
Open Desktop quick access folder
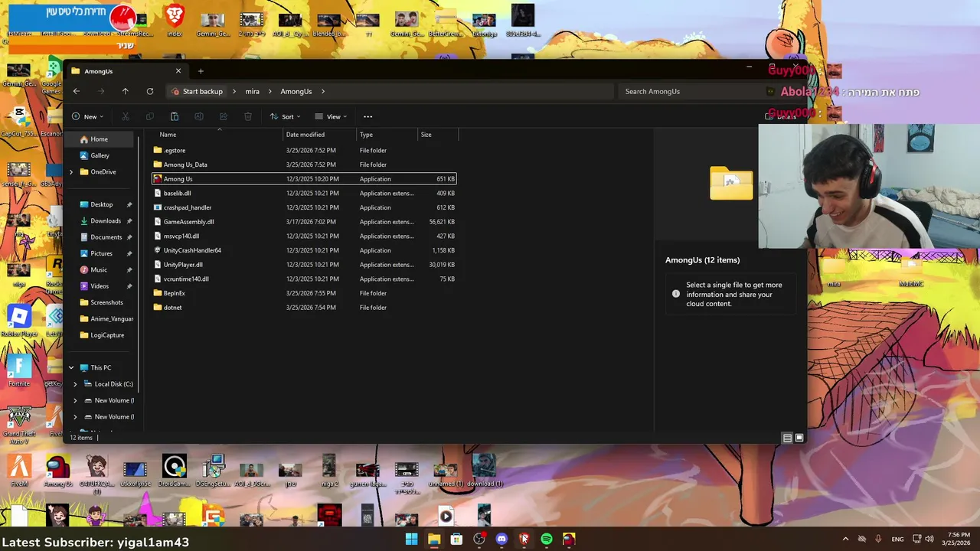point(101,204)
